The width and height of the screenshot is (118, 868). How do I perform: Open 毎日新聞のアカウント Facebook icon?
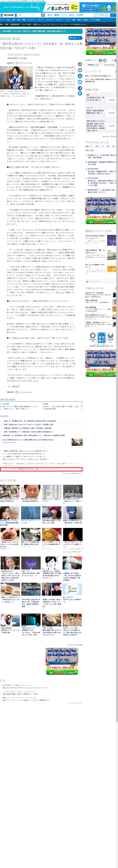pos(101,60)
